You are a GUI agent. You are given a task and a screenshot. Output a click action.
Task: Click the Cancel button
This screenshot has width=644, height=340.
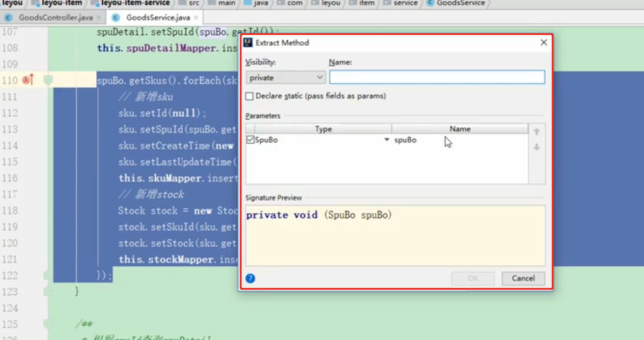pos(523,278)
